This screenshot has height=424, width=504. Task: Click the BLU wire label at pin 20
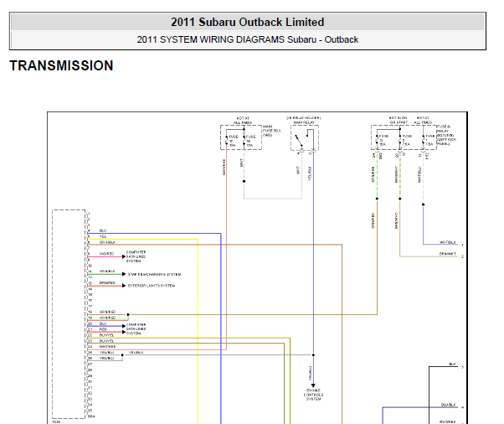[103, 323]
